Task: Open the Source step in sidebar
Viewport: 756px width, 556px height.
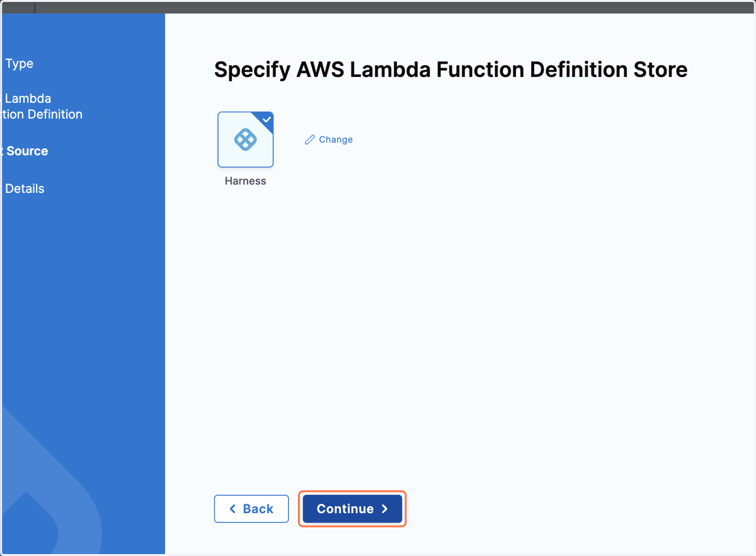Action: [x=25, y=151]
